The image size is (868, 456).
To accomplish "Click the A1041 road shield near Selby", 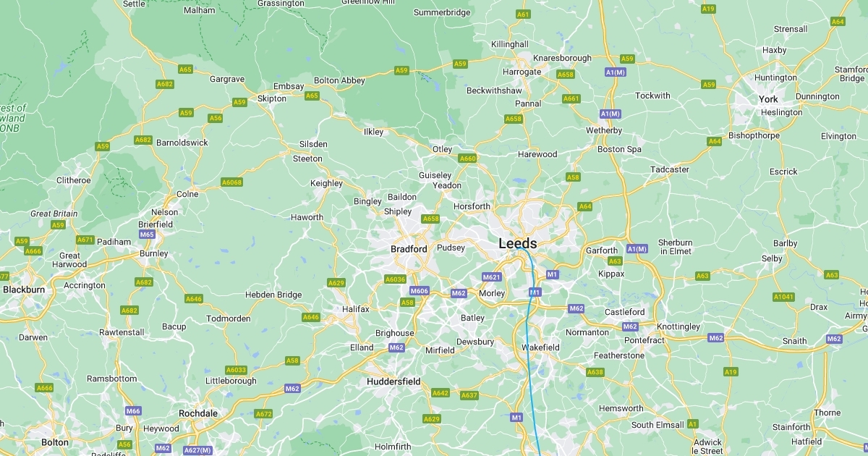I will pyautogui.click(x=783, y=297).
